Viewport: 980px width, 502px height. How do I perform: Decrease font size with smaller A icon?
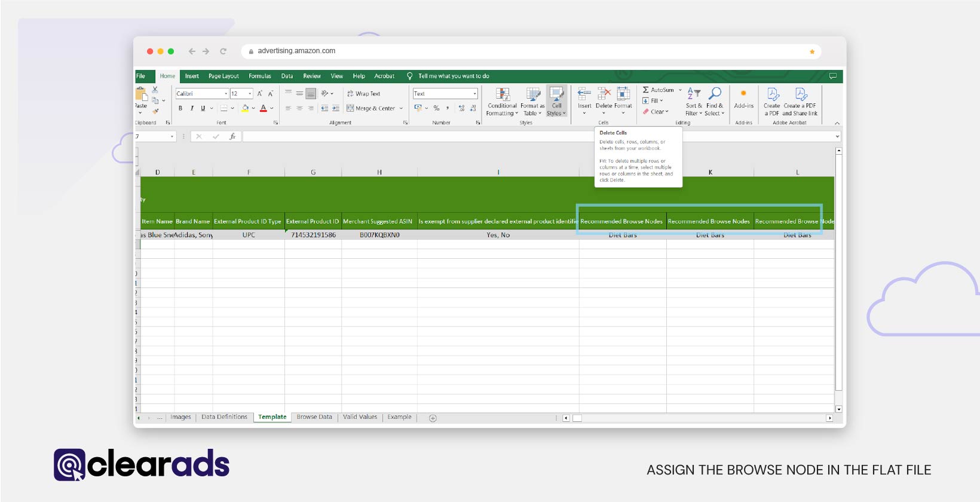point(270,94)
